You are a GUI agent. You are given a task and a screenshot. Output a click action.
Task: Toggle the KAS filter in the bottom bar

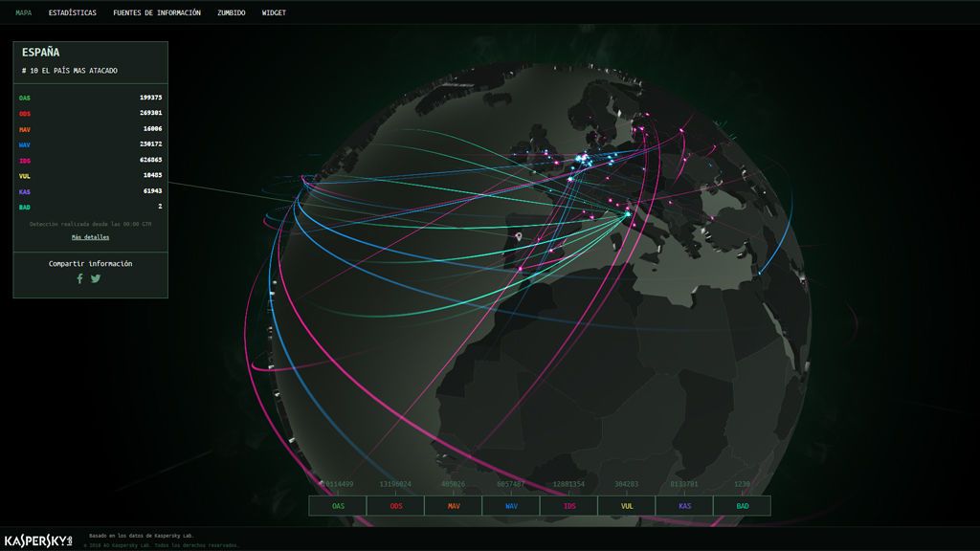(x=684, y=506)
